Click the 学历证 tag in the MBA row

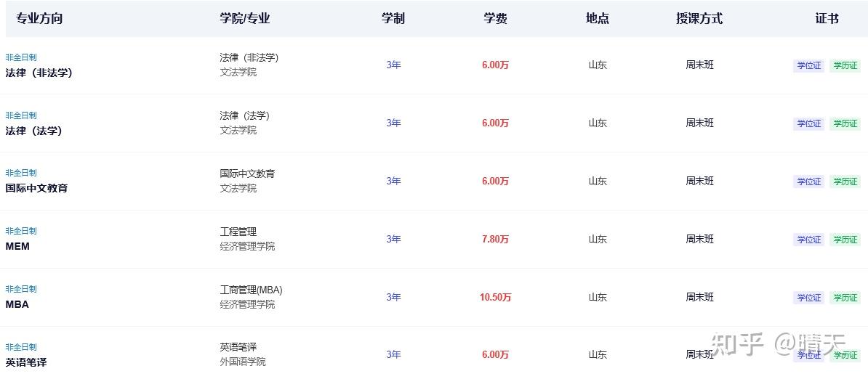tap(845, 298)
